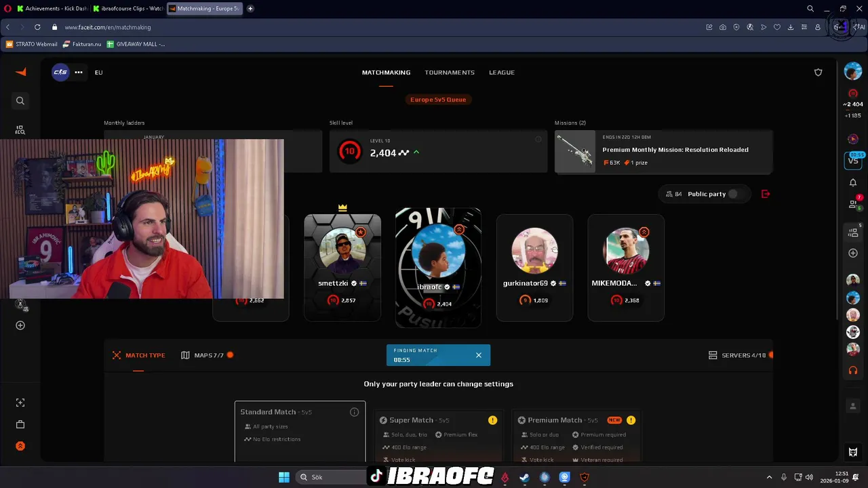Open Opera easy setup sliders icon
868x488 pixels.
804,27
